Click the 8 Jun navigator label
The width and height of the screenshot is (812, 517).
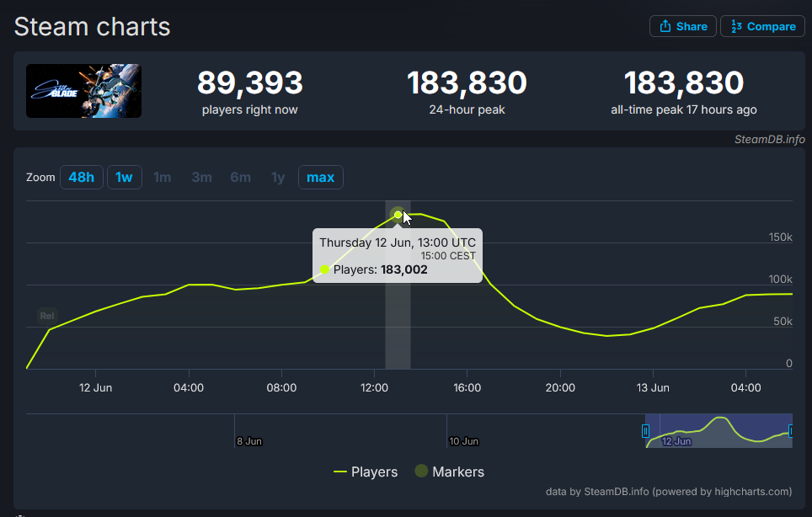click(x=249, y=441)
